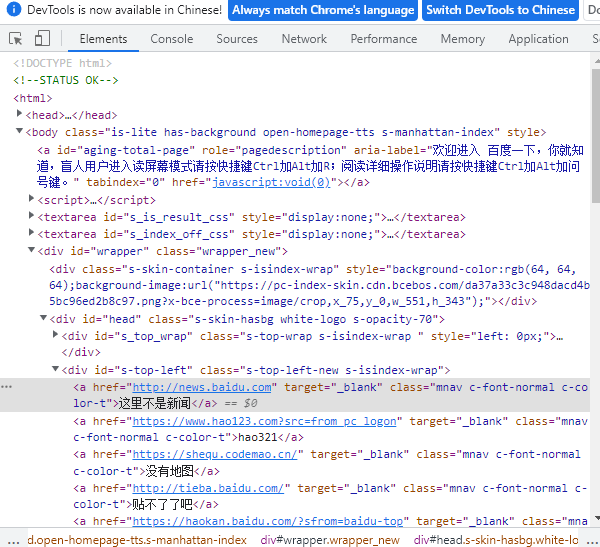This screenshot has width=600, height=547.
Task: Click the 没有地图 anchor text
Action: (170, 471)
